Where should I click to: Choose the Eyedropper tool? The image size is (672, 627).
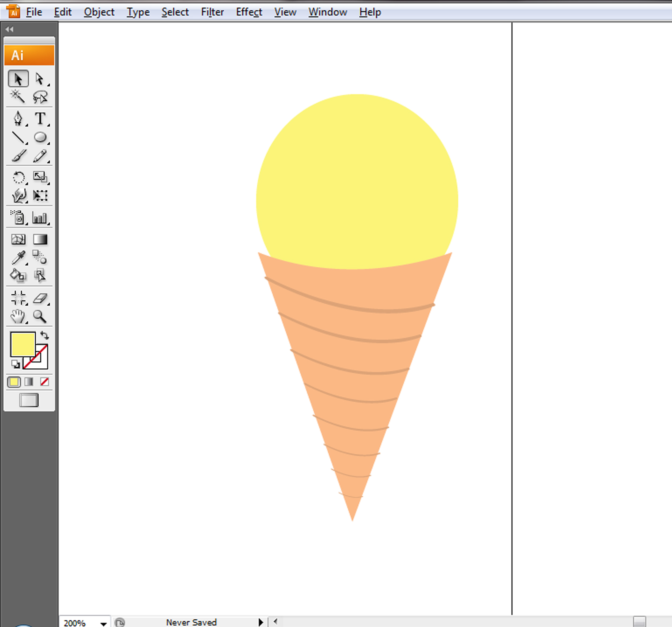18,258
